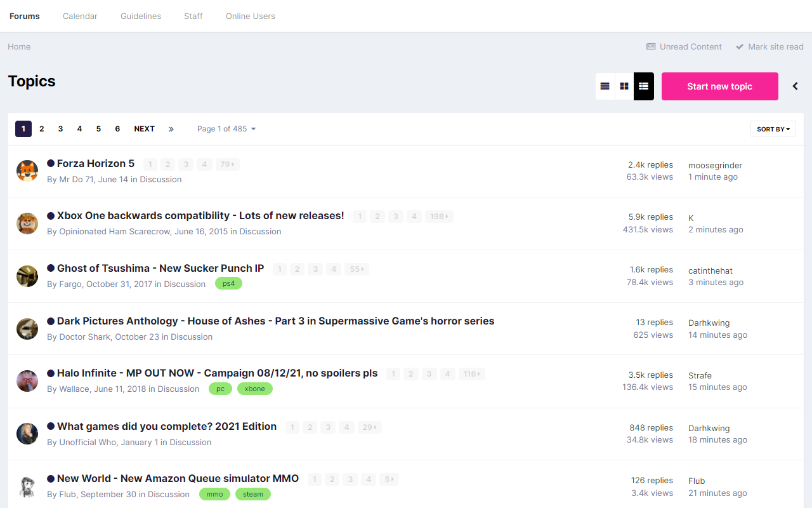
Task: Open Halo Infinite MP OUT NOW topic
Action: click(x=218, y=373)
